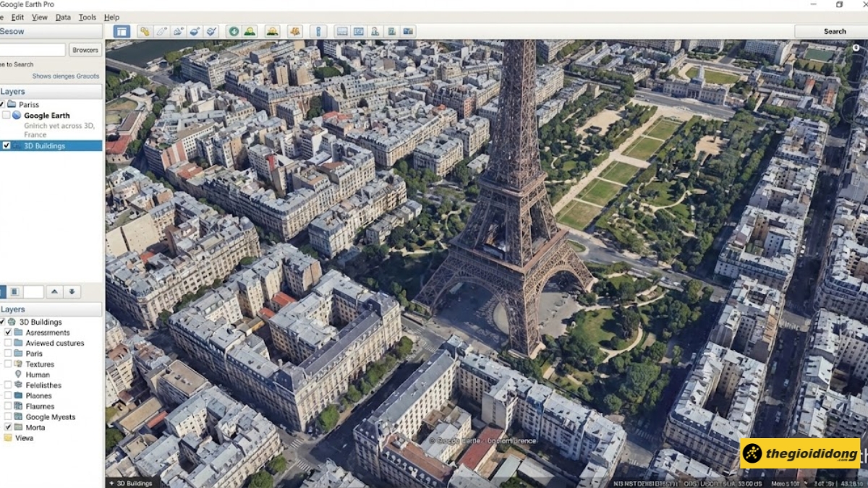868x488 pixels.
Task: Open the Tools menu
Action: 87,17
